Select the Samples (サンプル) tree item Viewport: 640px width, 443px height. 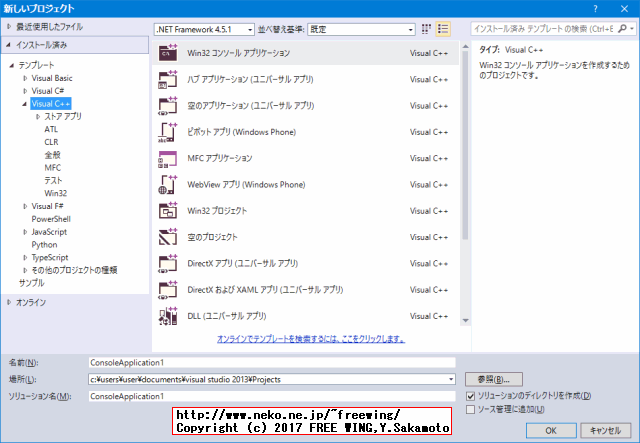point(31,283)
